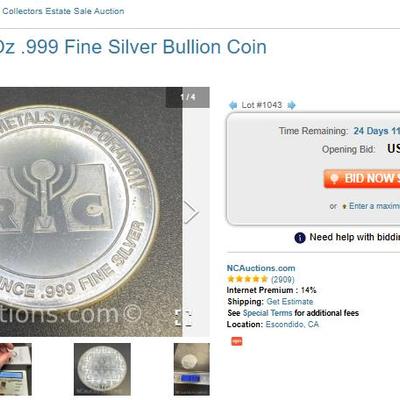Click the bidding help info icon
400x400 pixels.
pos(300,238)
